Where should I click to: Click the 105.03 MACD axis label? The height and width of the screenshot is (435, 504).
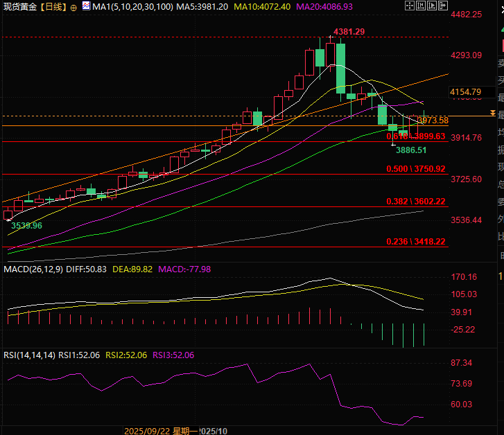[464, 294]
